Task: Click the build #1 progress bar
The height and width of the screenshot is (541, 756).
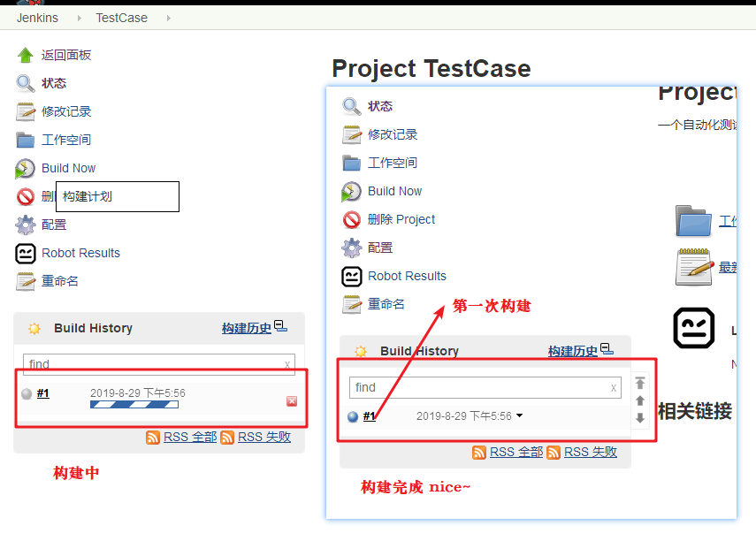Action: 134,403
